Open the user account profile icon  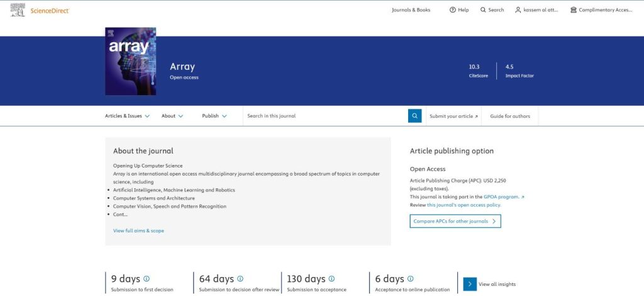[518, 10]
